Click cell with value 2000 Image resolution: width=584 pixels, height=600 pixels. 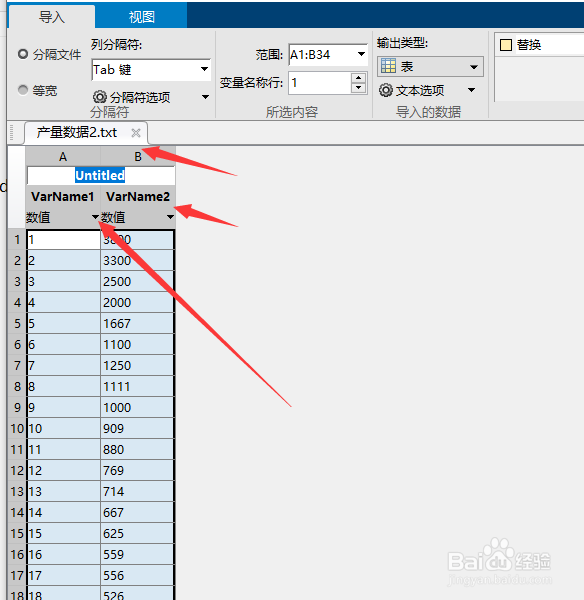click(x=137, y=303)
